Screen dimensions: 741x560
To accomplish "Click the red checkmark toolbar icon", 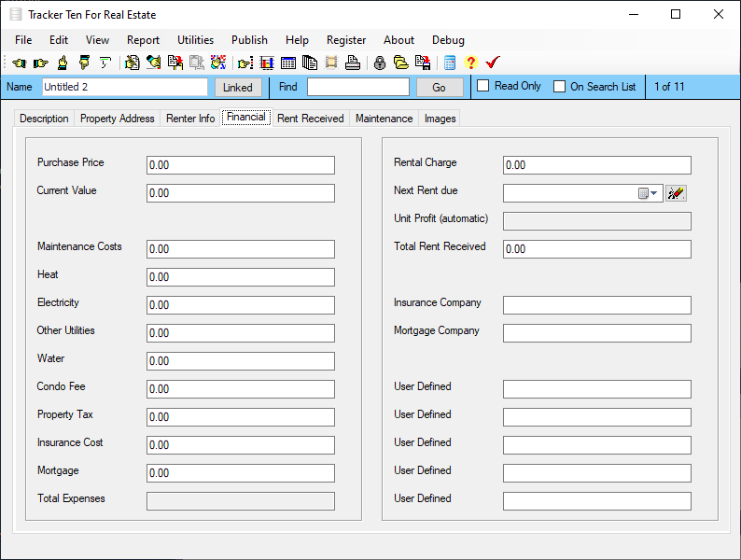I will pos(493,63).
